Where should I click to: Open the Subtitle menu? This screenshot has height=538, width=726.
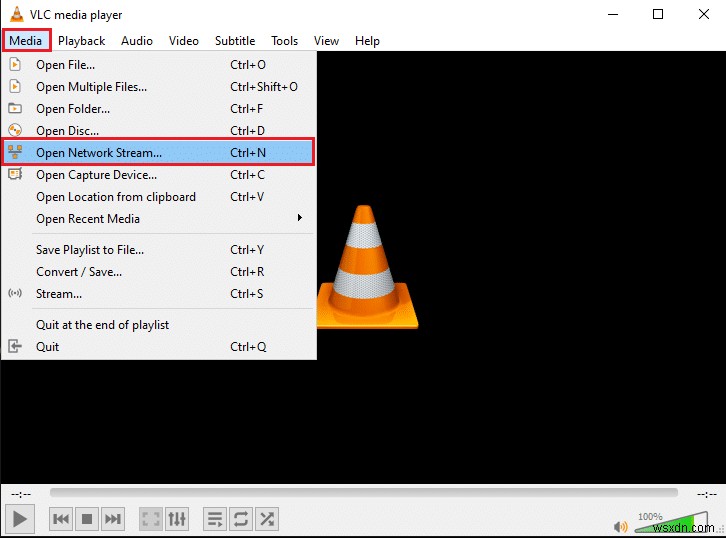(235, 41)
